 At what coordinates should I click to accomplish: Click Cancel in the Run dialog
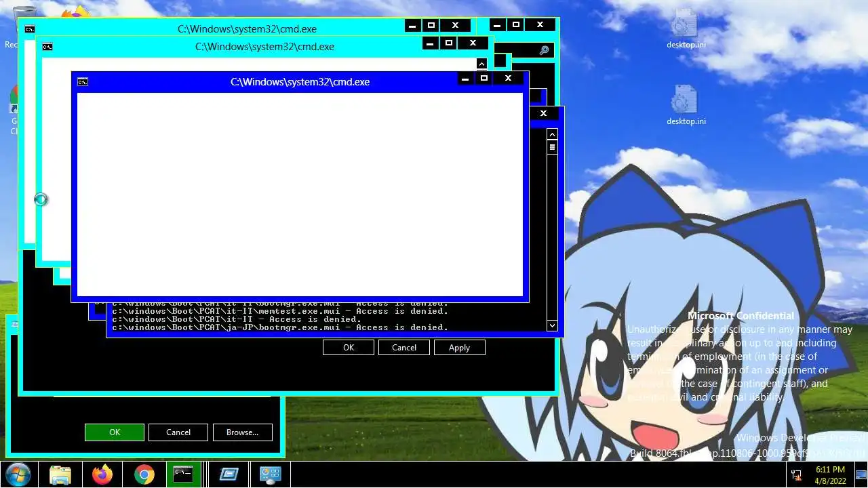(178, 432)
